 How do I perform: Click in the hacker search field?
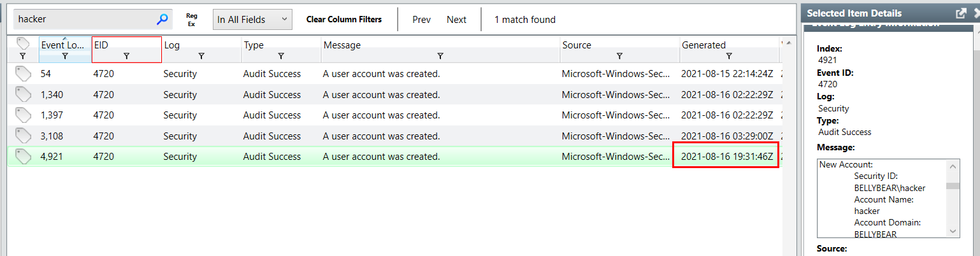click(83, 20)
